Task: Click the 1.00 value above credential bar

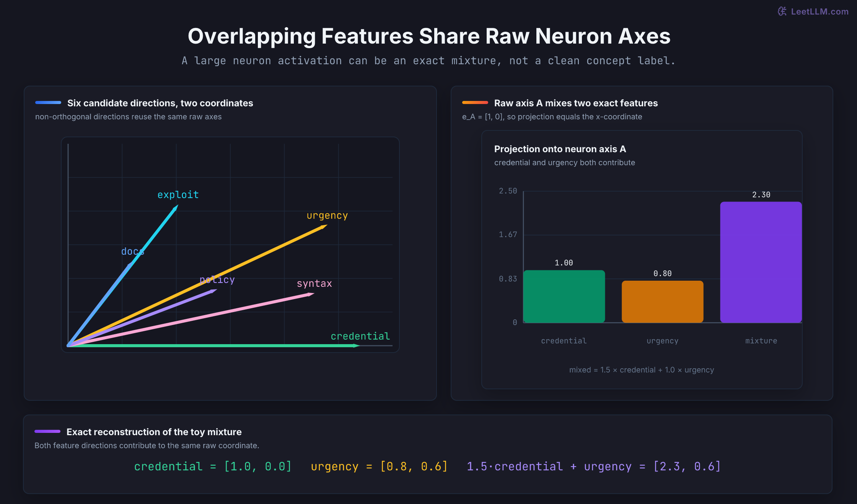Action: (564, 263)
